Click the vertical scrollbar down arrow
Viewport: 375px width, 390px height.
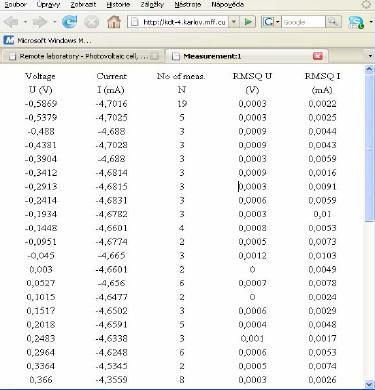click(x=369, y=383)
